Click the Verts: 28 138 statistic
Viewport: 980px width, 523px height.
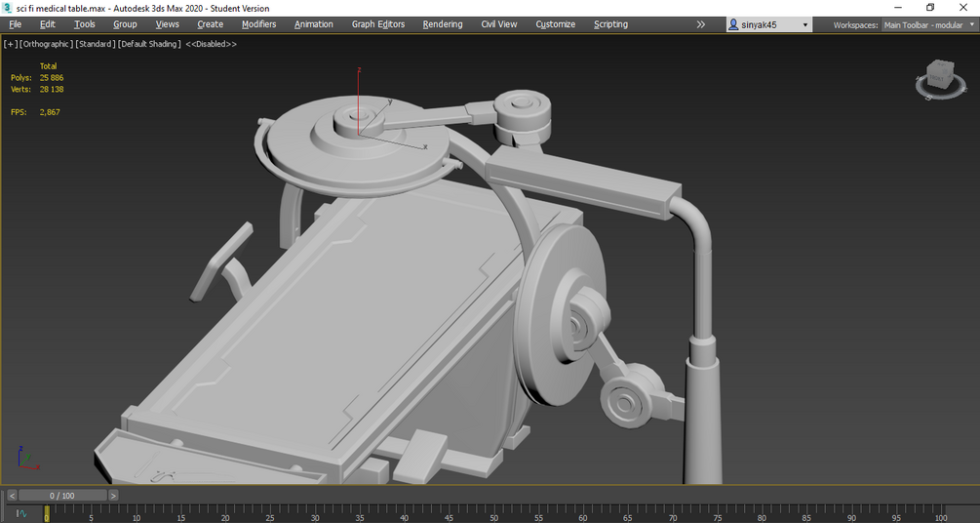tap(37, 89)
